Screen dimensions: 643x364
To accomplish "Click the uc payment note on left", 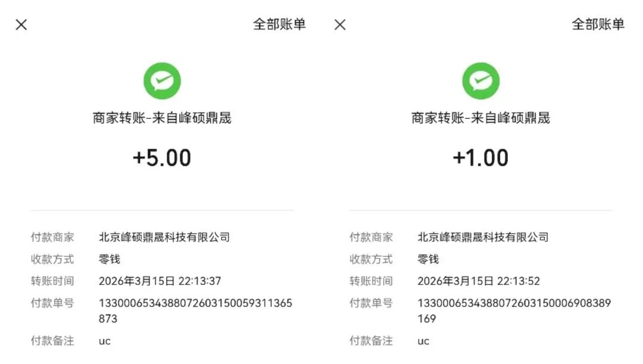I will click(x=105, y=341).
